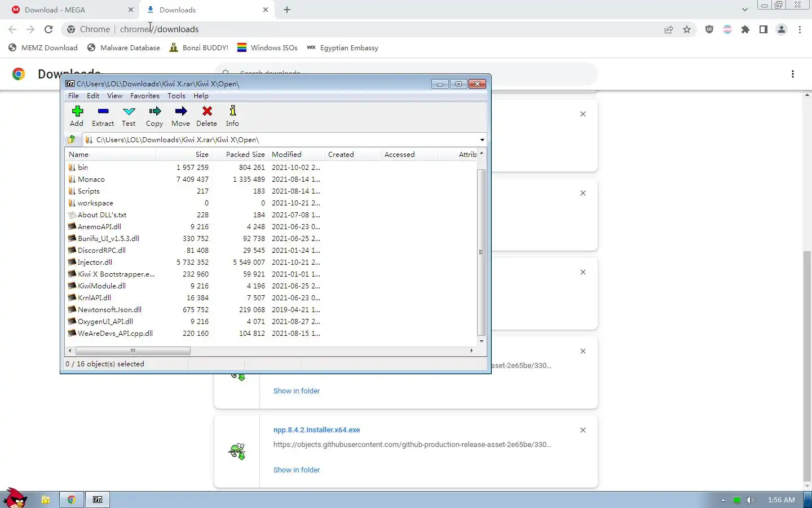Show hidden system tray icons

(723, 500)
